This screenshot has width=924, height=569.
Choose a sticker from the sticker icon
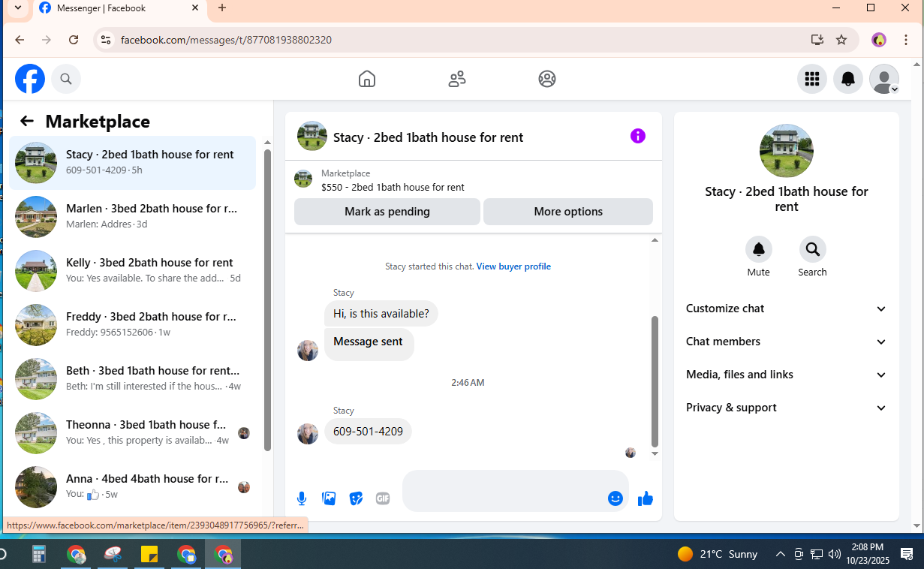(x=356, y=498)
